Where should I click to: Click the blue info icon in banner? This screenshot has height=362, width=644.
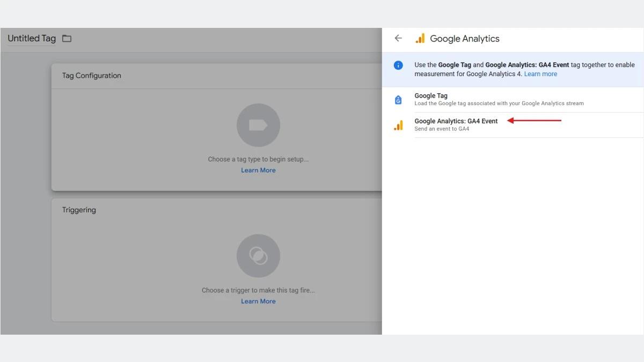[398, 65]
